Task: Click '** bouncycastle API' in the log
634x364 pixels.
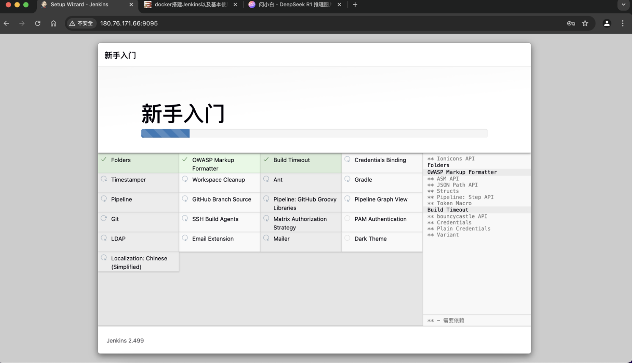Action: point(458,217)
